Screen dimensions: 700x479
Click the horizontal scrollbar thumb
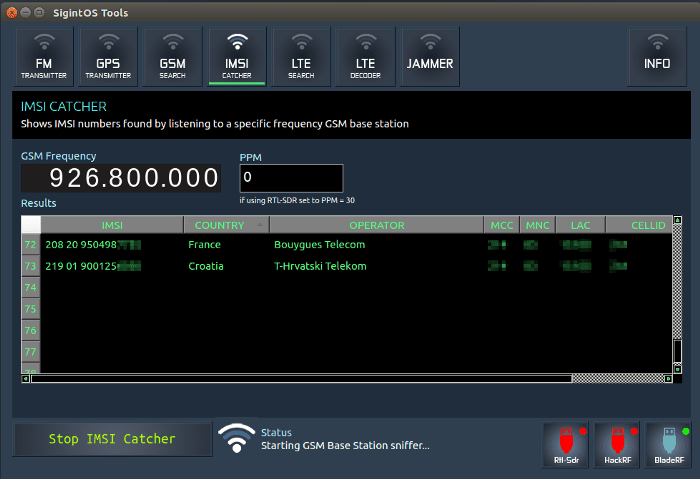point(301,379)
